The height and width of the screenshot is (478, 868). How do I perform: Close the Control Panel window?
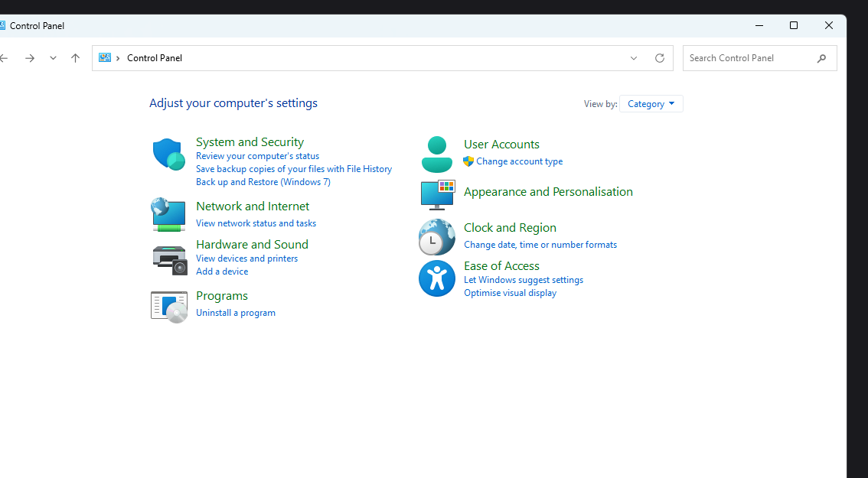(829, 25)
